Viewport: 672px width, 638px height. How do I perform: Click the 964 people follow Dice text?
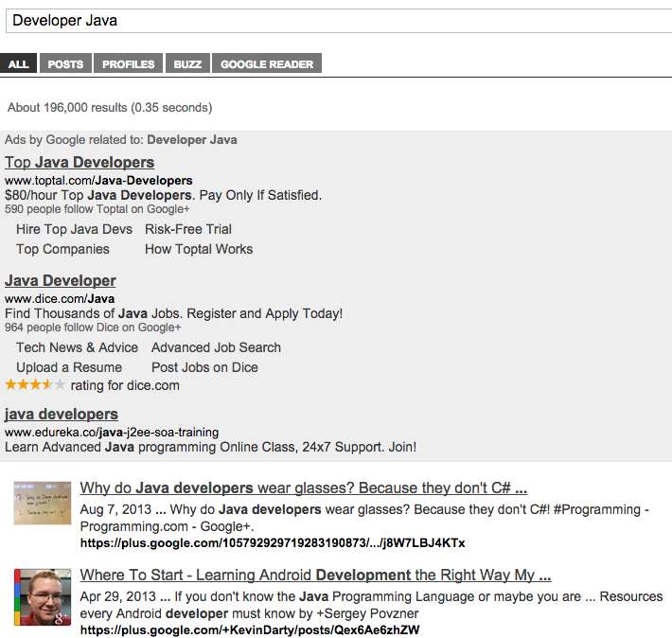[93, 328]
